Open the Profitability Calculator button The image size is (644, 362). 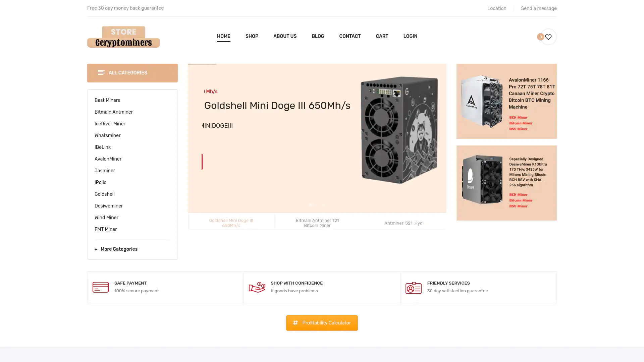click(322, 323)
